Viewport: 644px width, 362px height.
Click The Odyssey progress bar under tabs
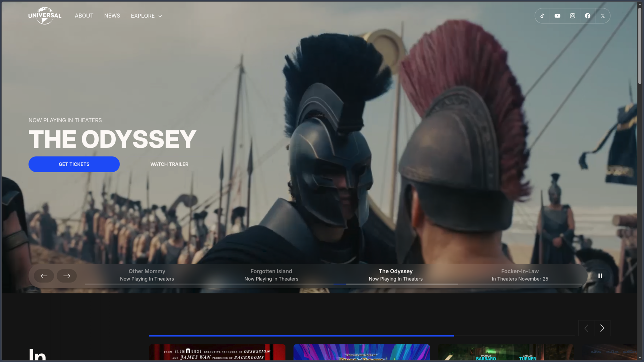click(396, 284)
